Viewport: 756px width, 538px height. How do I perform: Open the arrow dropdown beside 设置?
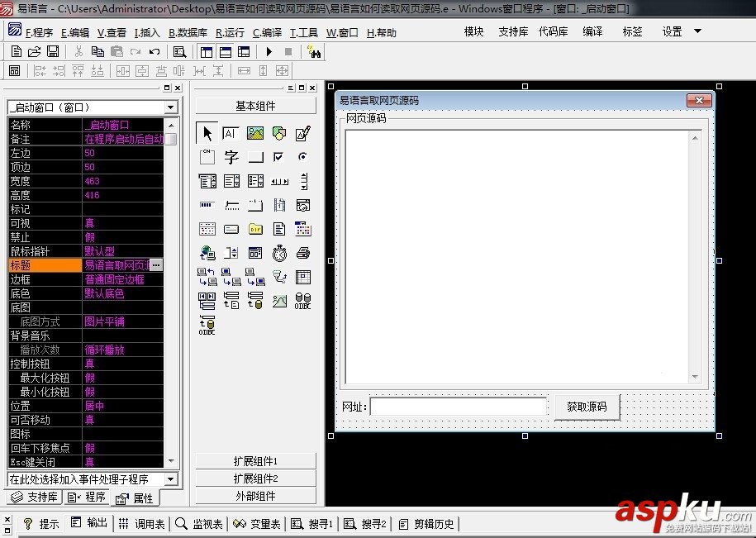(697, 31)
